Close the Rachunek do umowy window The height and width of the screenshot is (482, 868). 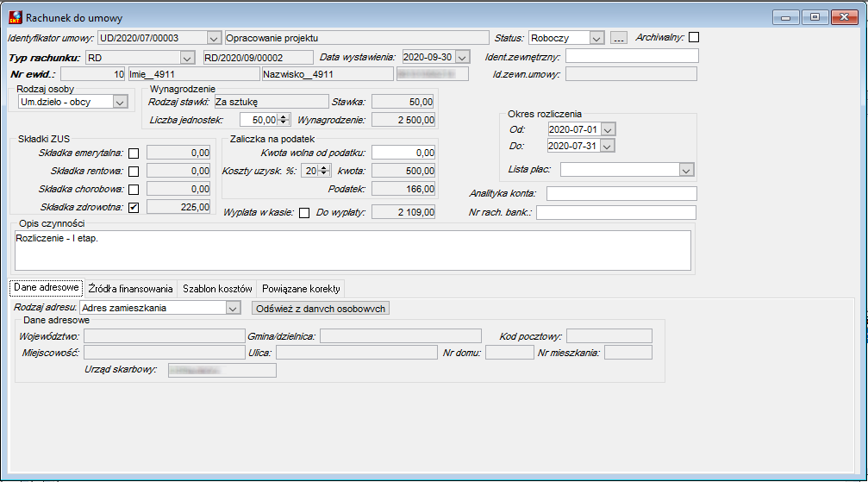click(x=845, y=18)
